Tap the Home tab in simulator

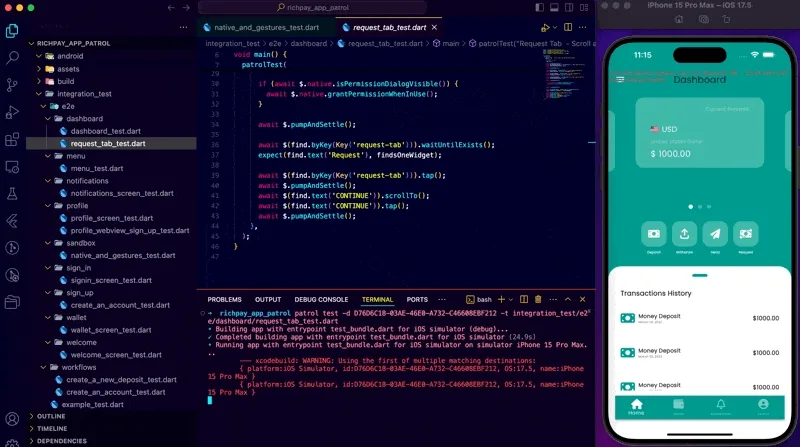pyautogui.click(x=636, y=407)
